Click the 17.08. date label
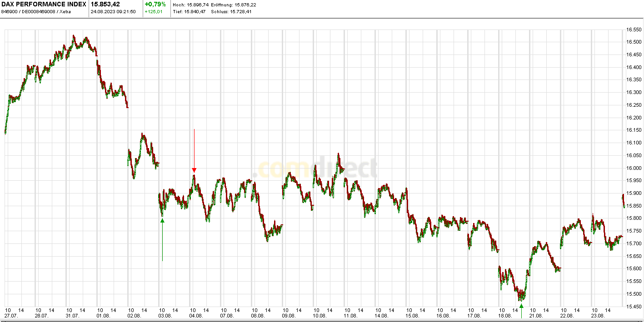The image size is (644, 322). tap(474, 316)
